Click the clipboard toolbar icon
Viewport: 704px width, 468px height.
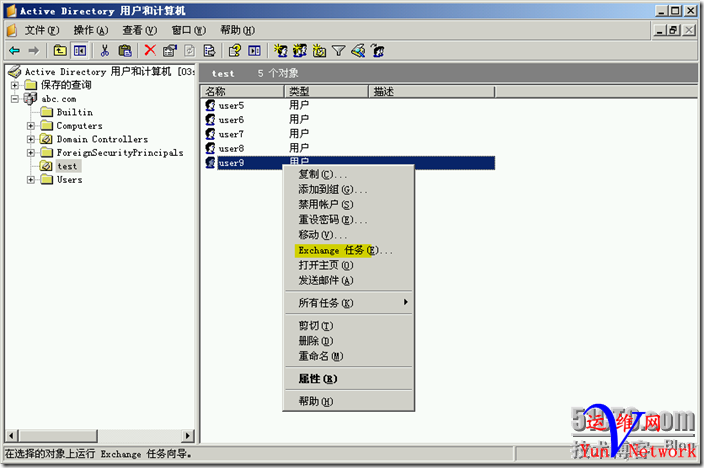tap(125, 51)
